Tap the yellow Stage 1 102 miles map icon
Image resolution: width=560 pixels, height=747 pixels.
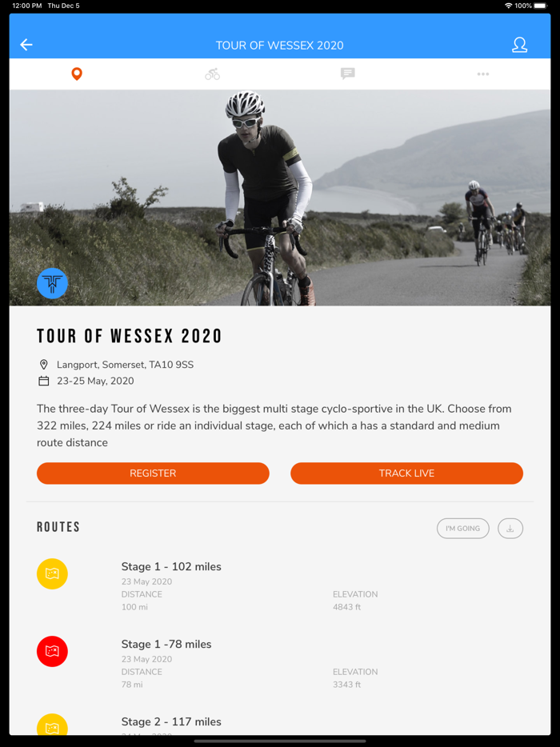point(53,573)
